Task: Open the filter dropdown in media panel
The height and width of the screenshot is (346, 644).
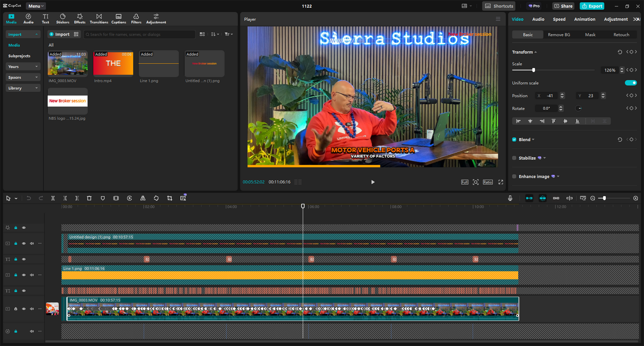Action: coord(229,34)
